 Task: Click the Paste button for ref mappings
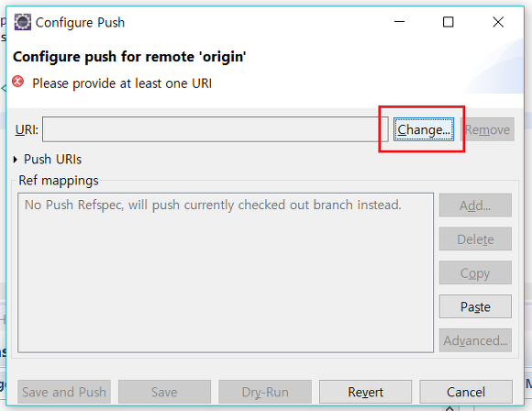click(475, 306)
